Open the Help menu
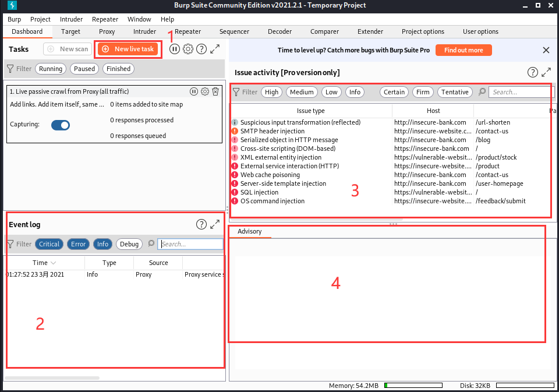 167,19
